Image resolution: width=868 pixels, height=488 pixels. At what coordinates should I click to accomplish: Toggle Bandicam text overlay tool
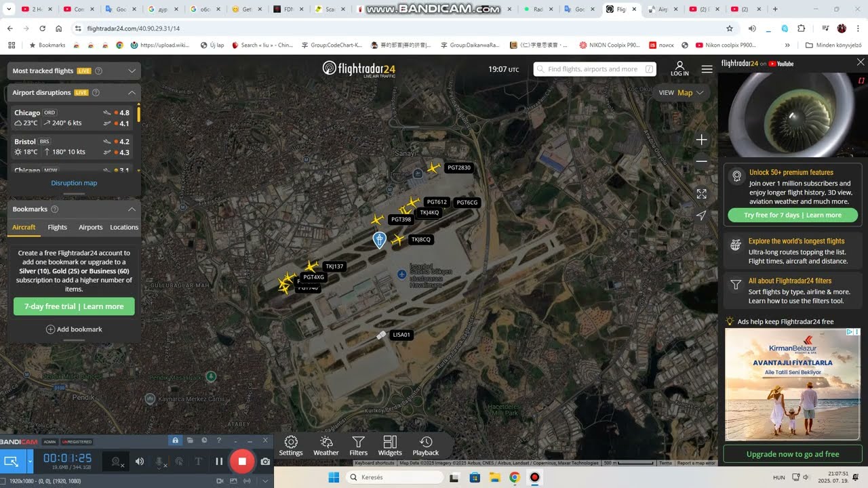click(199, 462)
